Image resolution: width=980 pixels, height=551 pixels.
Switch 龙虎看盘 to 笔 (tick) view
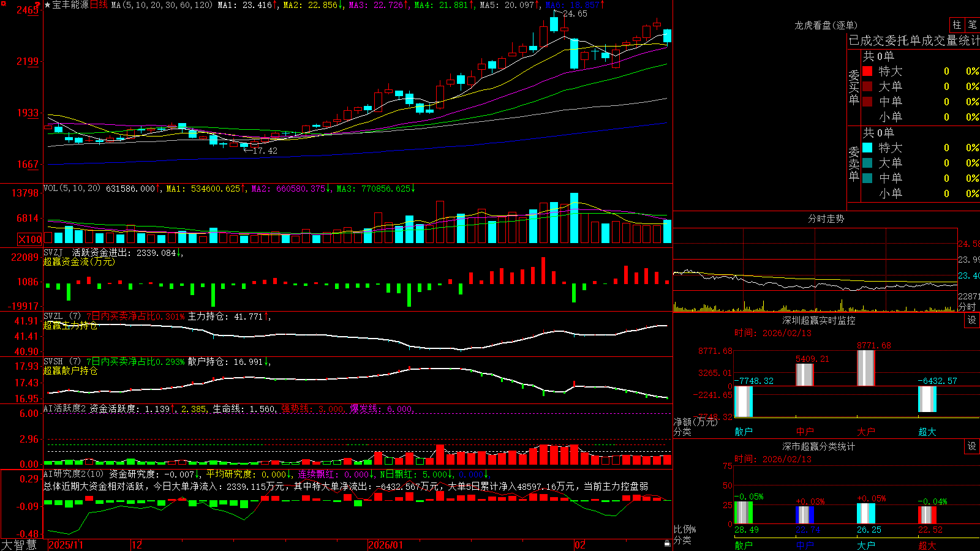point(972,24)
